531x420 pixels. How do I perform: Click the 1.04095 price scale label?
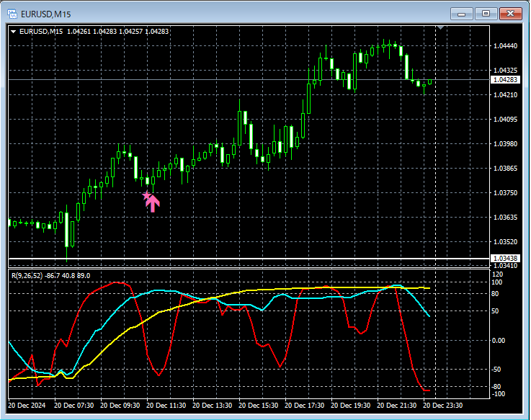pos(505,119)
